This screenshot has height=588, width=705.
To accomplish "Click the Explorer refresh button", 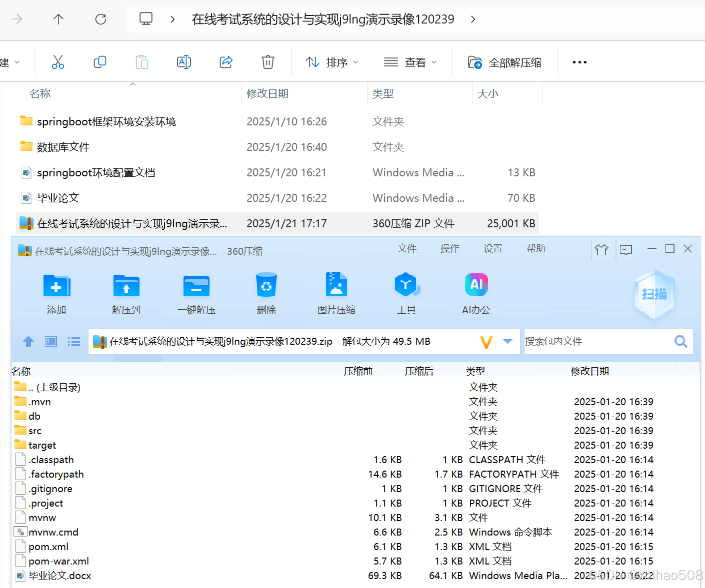I will coord(101,19).
